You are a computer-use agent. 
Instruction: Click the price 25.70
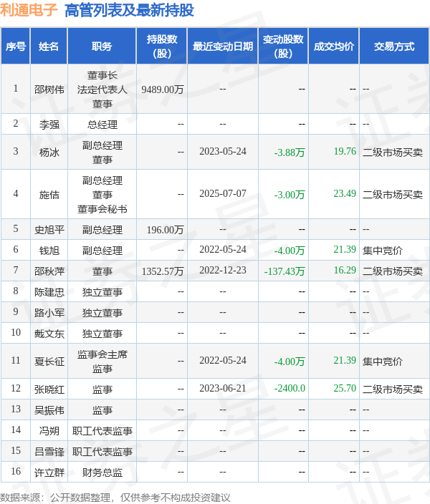345,388
